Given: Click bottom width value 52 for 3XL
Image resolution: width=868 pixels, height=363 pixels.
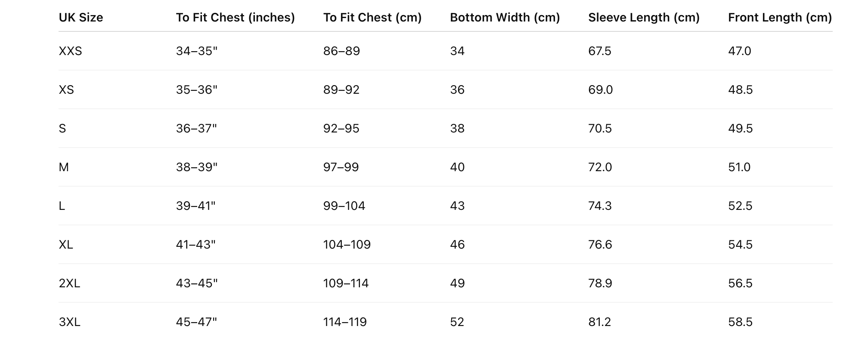Looking at the screenshot, I should (x=457, y=322).
